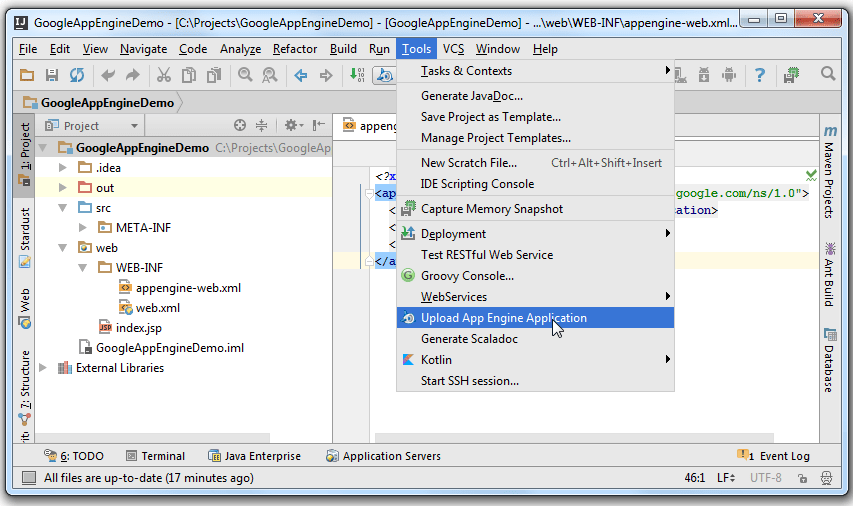Open the File menu

pyautogui.click(x=28, y=49)
